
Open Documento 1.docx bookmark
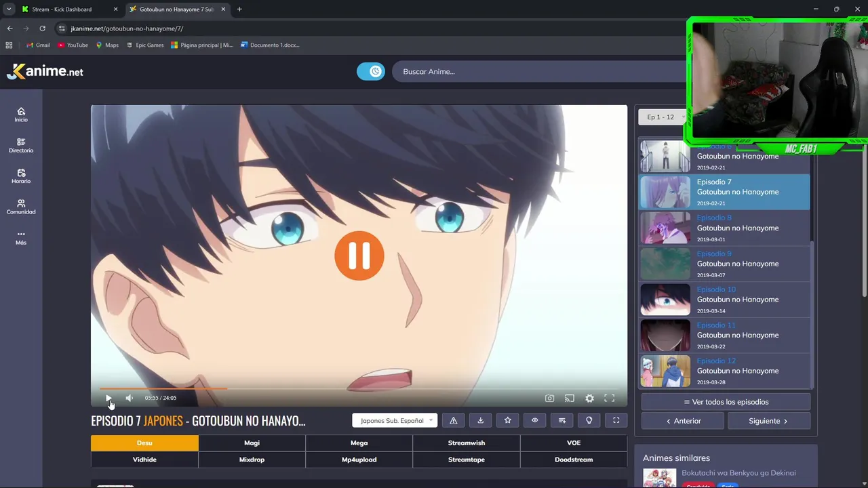click(270, 45)
